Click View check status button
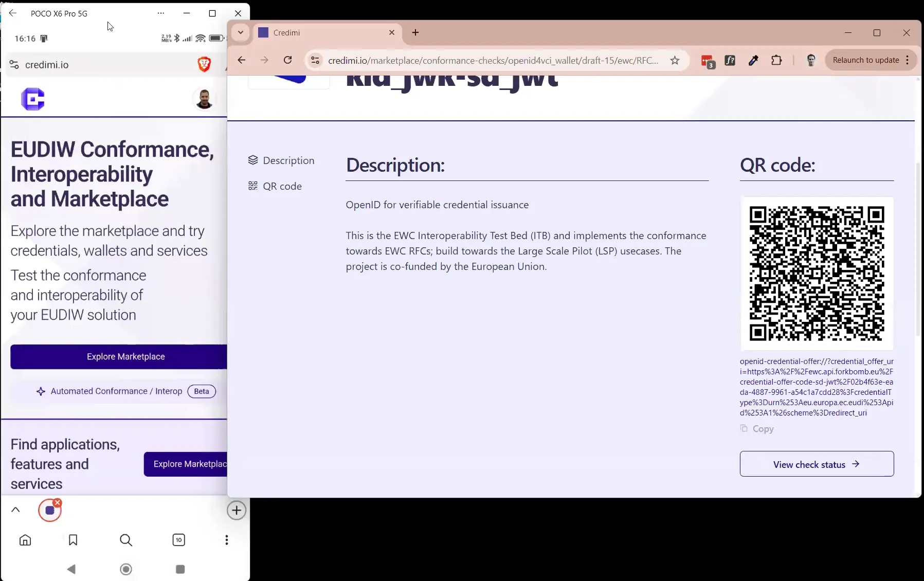The height and width of the screenshot is (581, 924). (x=817, y=464)
